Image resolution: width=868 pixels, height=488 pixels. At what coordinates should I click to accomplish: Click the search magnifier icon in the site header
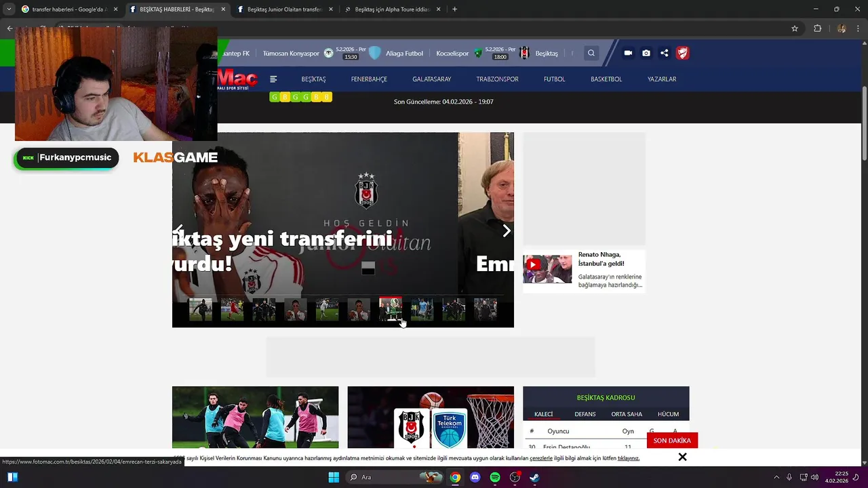coord(591,53)
